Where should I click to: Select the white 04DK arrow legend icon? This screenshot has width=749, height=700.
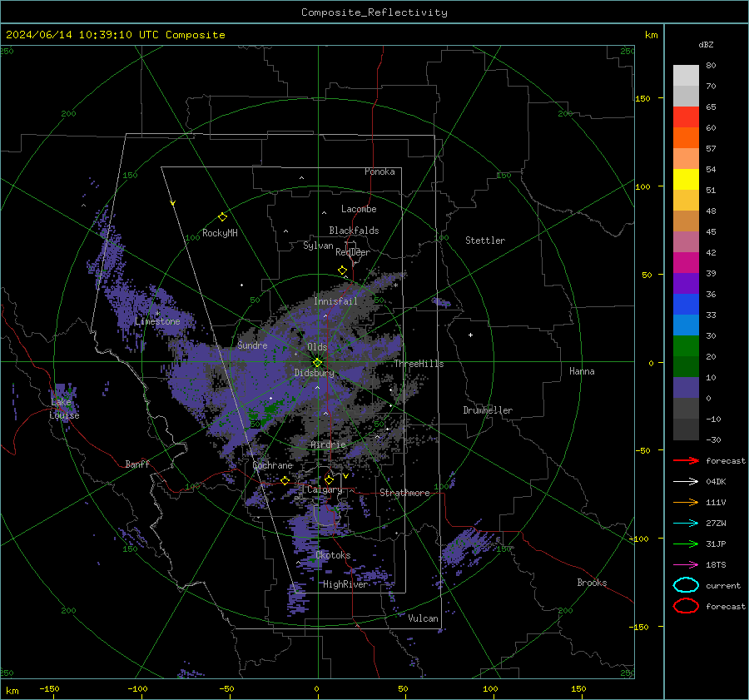[x=686, y=481]
